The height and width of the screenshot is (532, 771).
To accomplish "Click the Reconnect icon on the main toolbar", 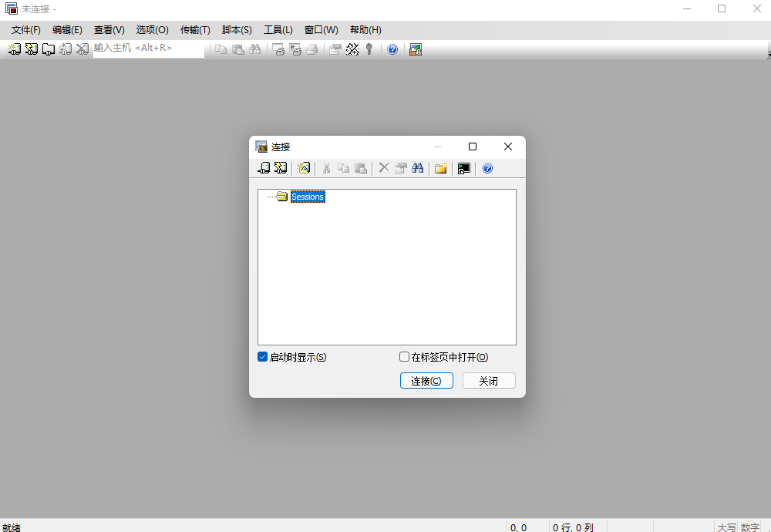I will [x=66, y=49].
